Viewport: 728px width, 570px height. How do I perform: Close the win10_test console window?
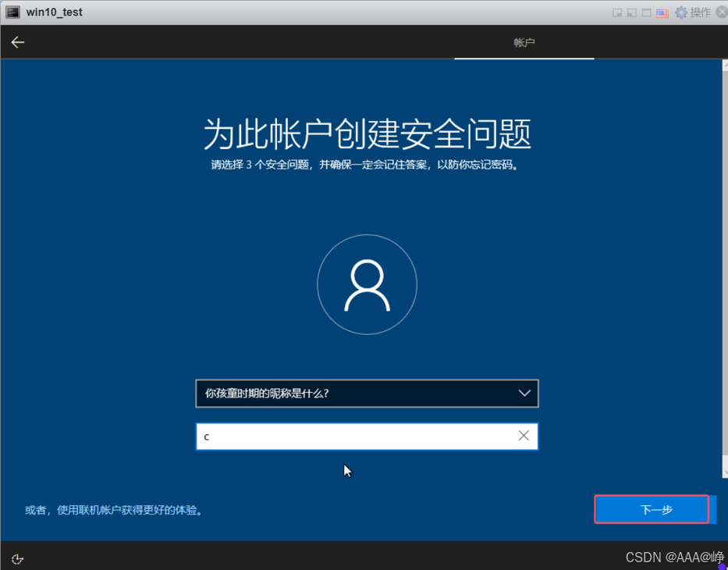(x=723, y=12)
